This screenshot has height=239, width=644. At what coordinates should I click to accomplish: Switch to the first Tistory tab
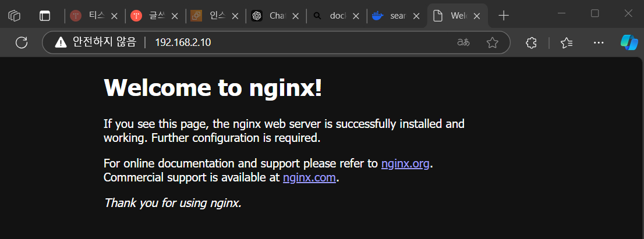(x=87, y=16)
